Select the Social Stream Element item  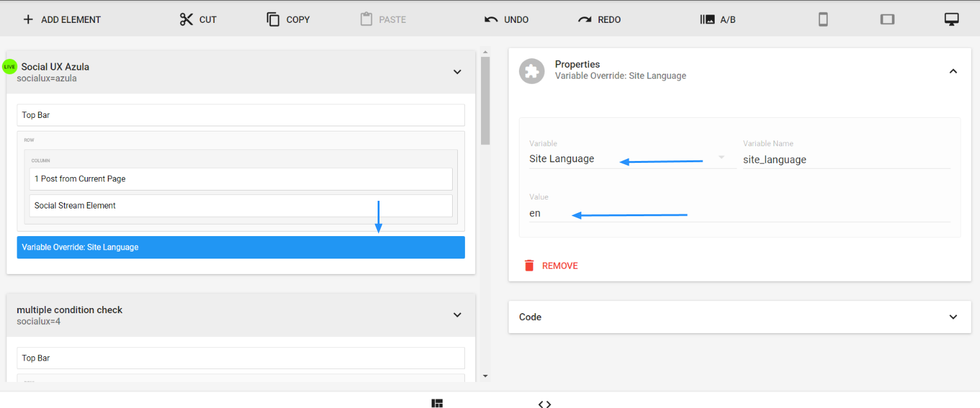[240, 206]
